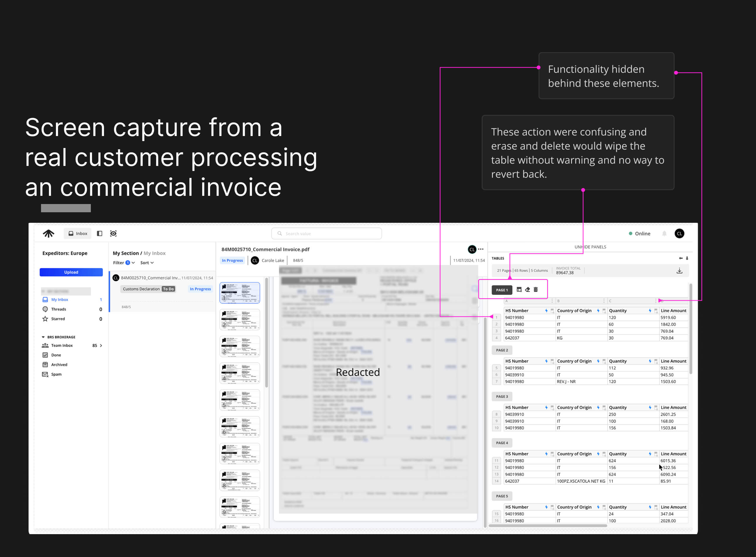Open the Done folder
The width and height of the screenshot is (756, 557).
pos(56,355)
